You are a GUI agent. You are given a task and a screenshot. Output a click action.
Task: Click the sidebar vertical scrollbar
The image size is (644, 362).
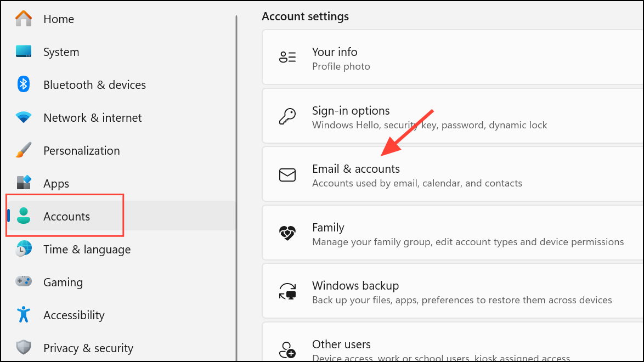tap(236, 188)
